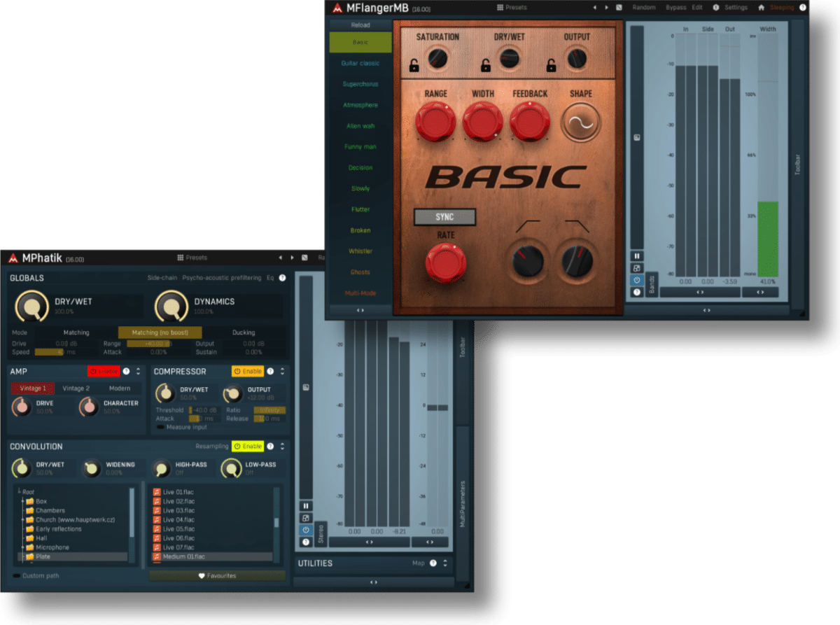Viewport: 840px width, 625px height.
Task: Select the Guitar classic preset
Action: point(360,63)
